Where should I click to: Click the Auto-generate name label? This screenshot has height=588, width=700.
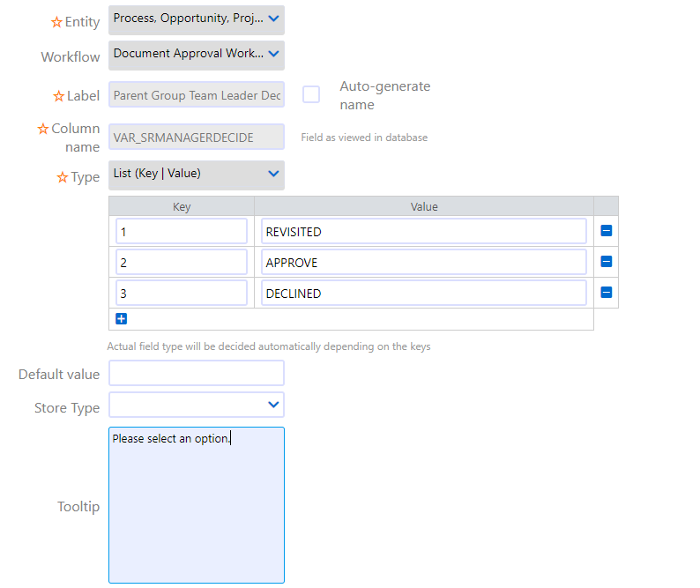384,95
